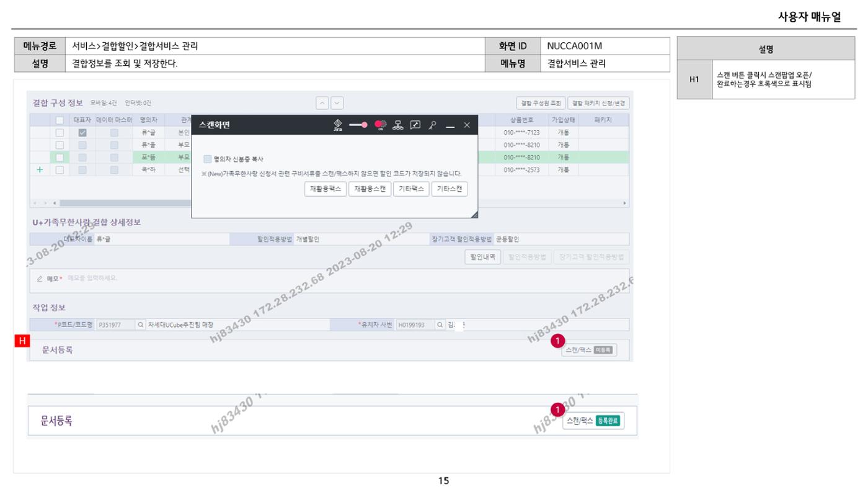Click the 결합 구성원 조회 button
Image resolution: width=868 pixels, height=489 pixels.
tap(541, 104)
